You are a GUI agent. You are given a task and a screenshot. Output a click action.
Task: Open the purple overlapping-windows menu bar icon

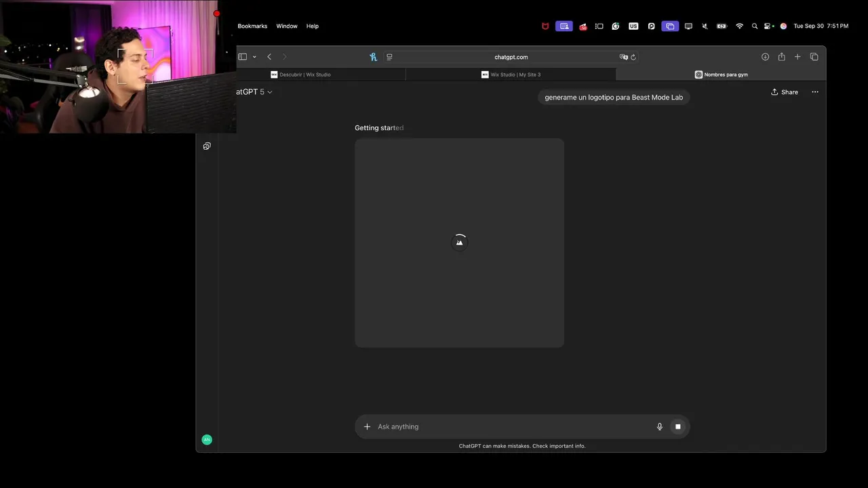(x=670, y=26)
